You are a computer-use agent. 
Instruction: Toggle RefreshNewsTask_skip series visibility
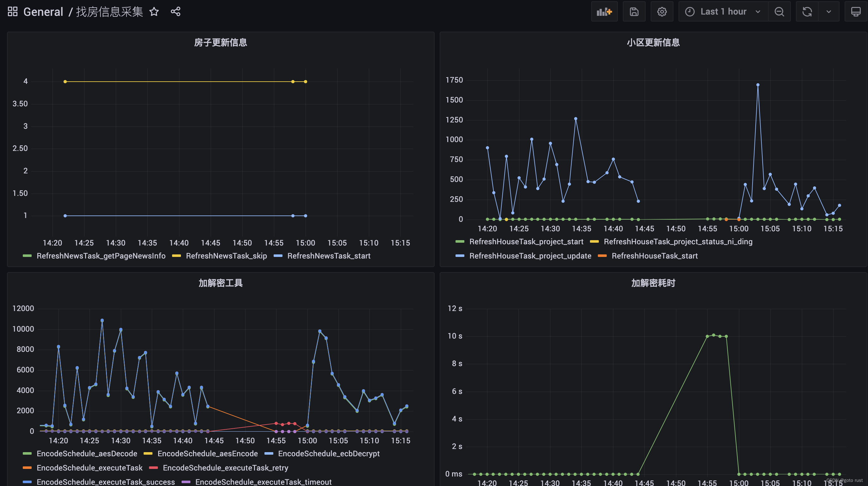[x=226, y=256]
